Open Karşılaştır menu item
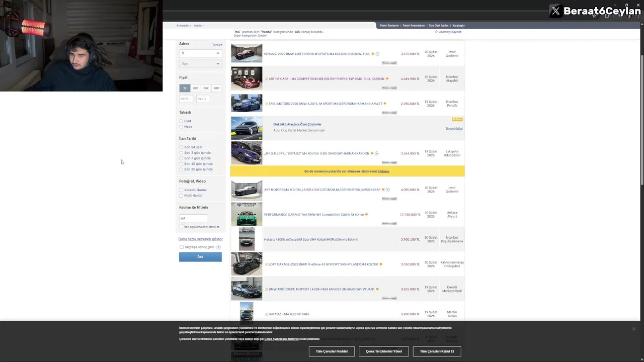The width and height of the screenshot is (644, 362). coord(458,25)
